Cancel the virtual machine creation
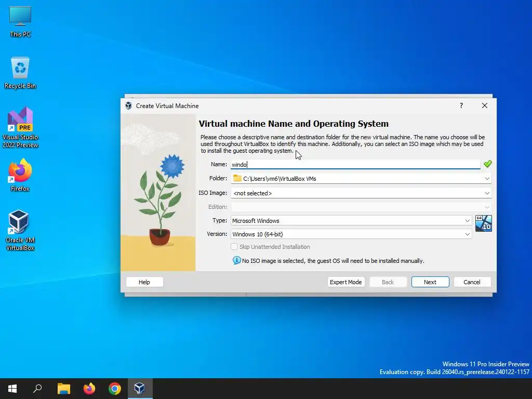 click(x=472, y=282)
